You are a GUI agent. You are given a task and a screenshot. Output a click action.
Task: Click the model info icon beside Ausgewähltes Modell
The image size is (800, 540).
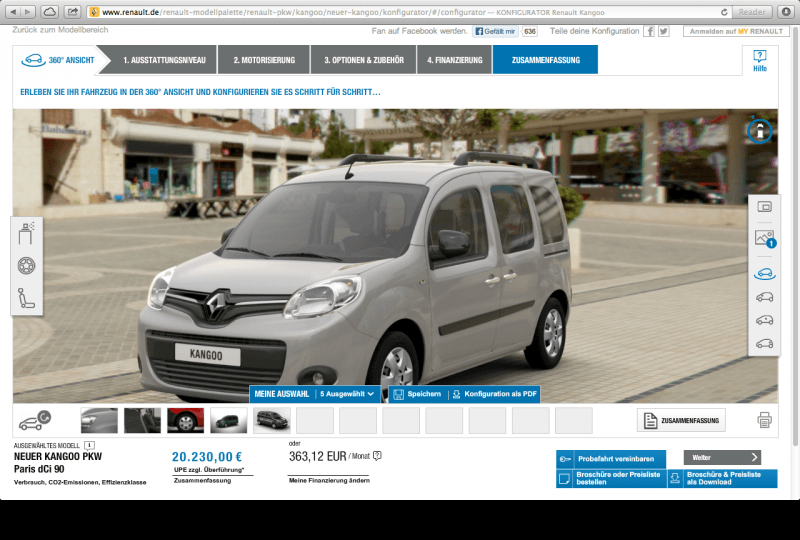click(x=89, y=445)
